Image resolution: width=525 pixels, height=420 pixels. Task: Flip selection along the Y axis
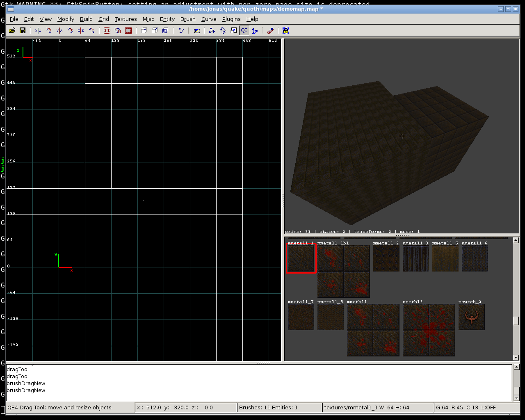(59, 30)
